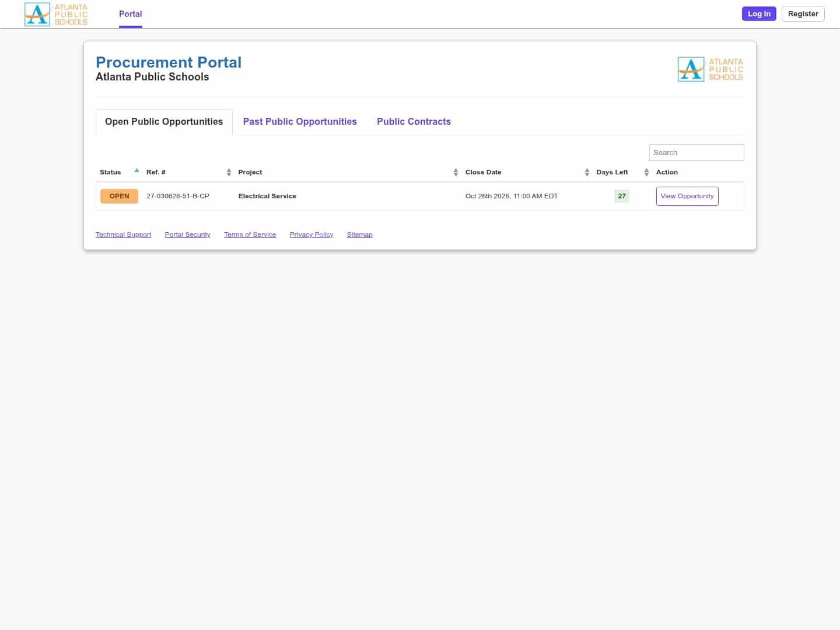Open Technical Support link
The height and width of the screenshot is (630, 840).
pos(123,235)
